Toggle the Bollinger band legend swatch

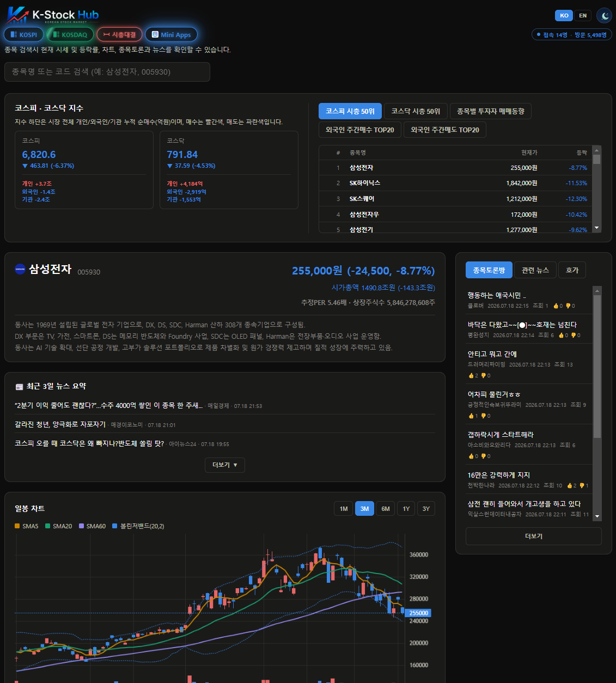click(x=115, y=526)
